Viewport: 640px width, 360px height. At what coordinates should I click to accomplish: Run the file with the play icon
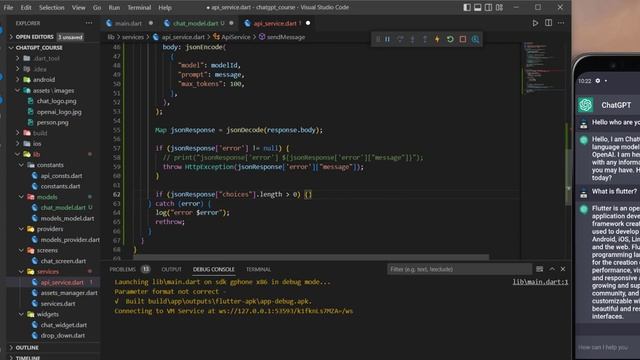(x=535, y=23)
